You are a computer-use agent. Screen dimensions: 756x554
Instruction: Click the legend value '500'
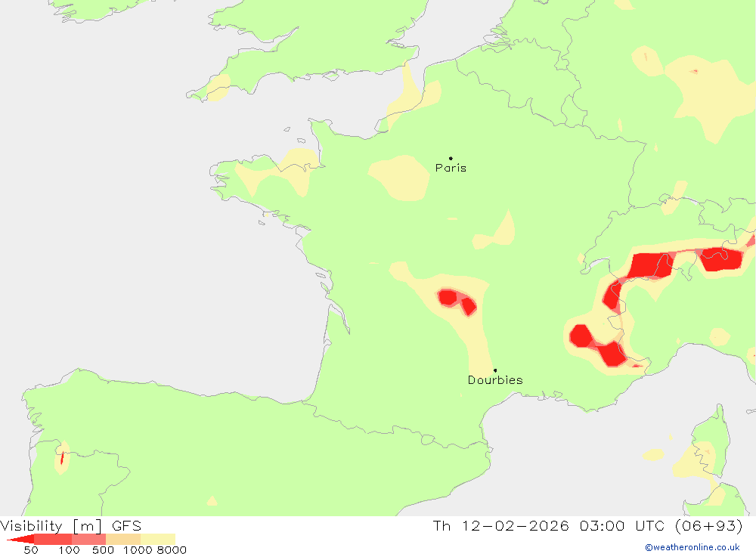pos(103,550)
